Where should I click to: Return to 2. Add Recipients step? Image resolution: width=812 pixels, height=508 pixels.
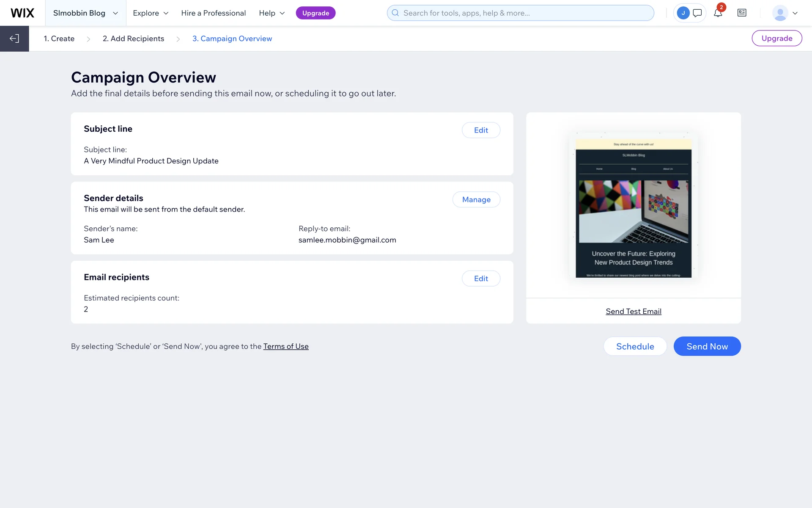click(x=133, y=39)
